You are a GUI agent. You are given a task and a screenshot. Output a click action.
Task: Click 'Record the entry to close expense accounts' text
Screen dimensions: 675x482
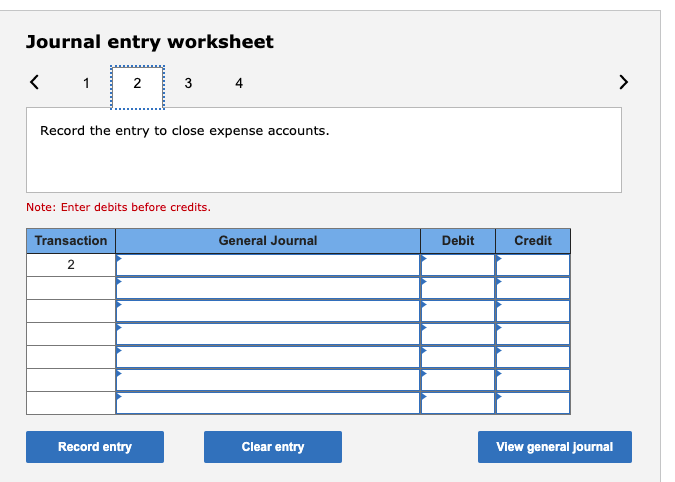coord(185,130)
